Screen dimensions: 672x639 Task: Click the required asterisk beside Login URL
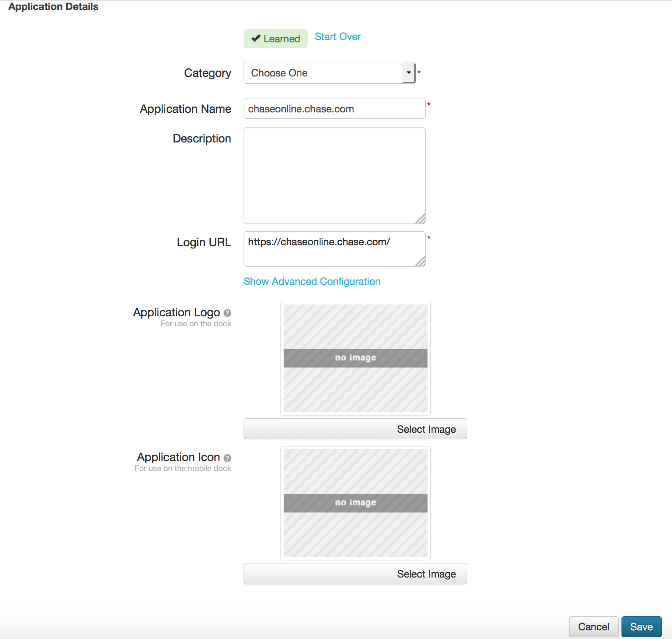click(428, 238)
